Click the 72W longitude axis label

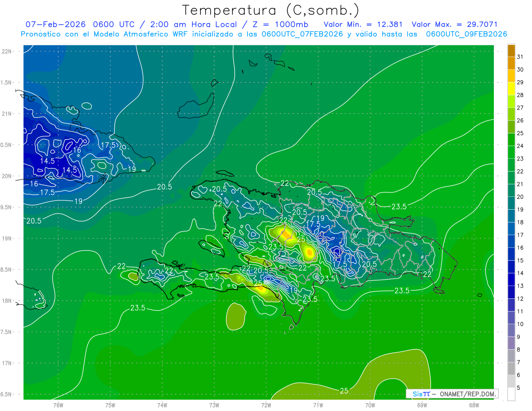[x=266, y=405]
